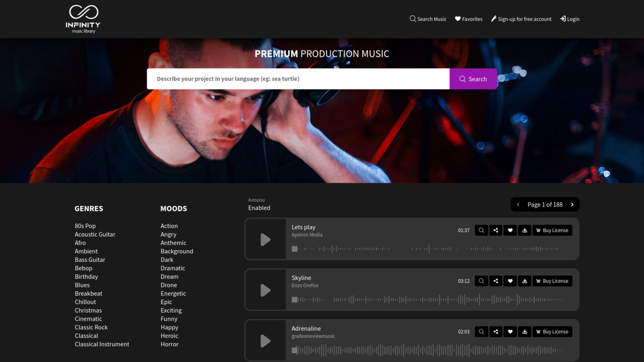Share the Lets play track
Image resolution: width=644 pixels, height=362 pixels.
coord(496,230)
